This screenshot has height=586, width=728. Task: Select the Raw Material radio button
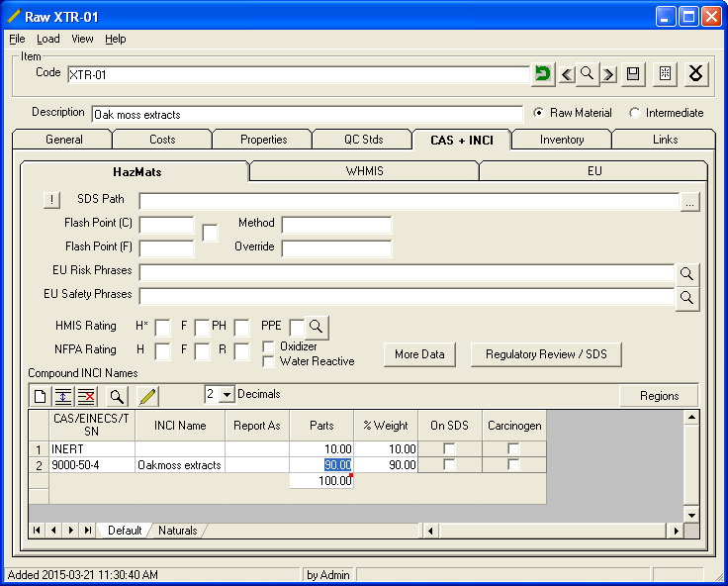click(538, 113)
